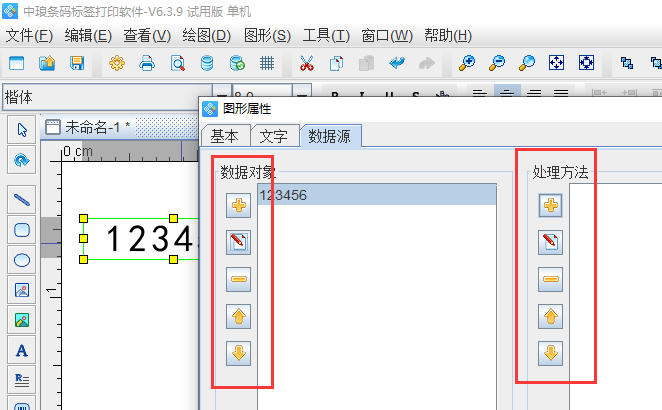662x410 pixels.
Task: Click the print preview magnifier icon
Action: 177,63
